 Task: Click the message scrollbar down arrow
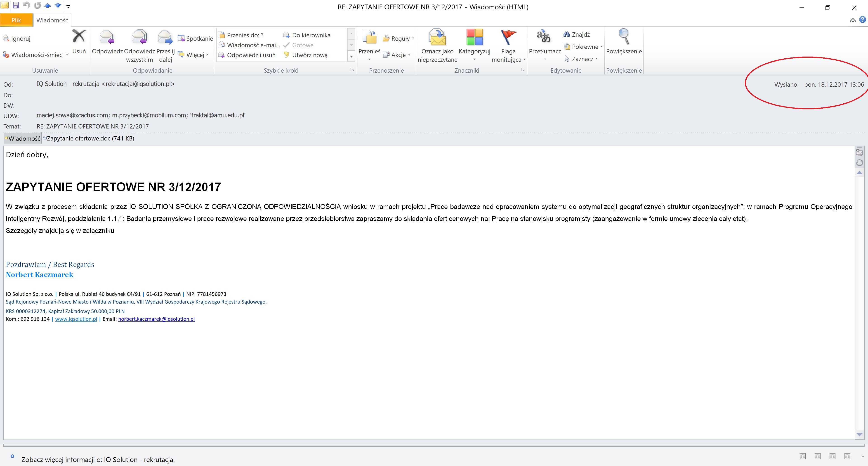tap(859, 435)
